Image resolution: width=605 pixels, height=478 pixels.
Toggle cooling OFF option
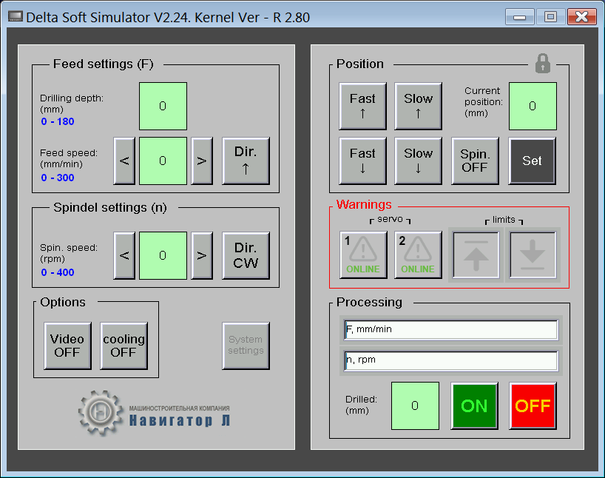point(123,346)
